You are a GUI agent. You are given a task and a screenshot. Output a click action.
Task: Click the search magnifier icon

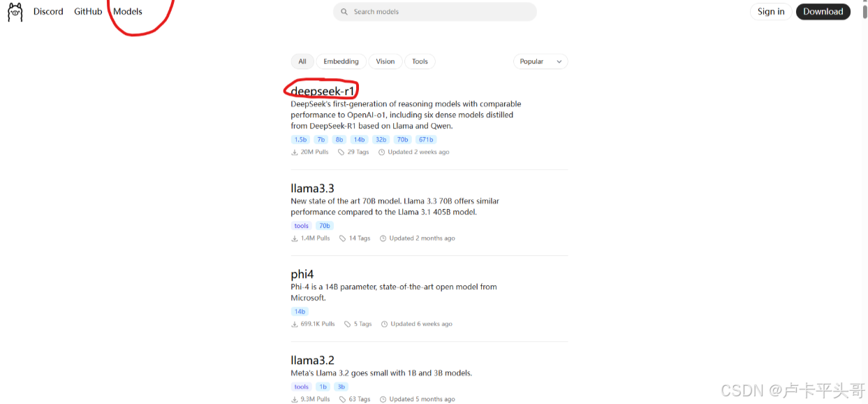coord(344,12)
